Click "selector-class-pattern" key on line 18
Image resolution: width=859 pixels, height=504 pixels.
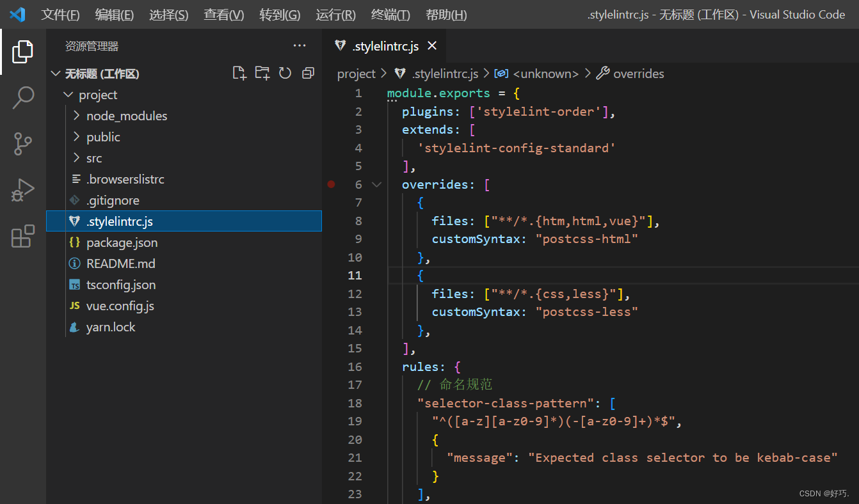(506, 403)
